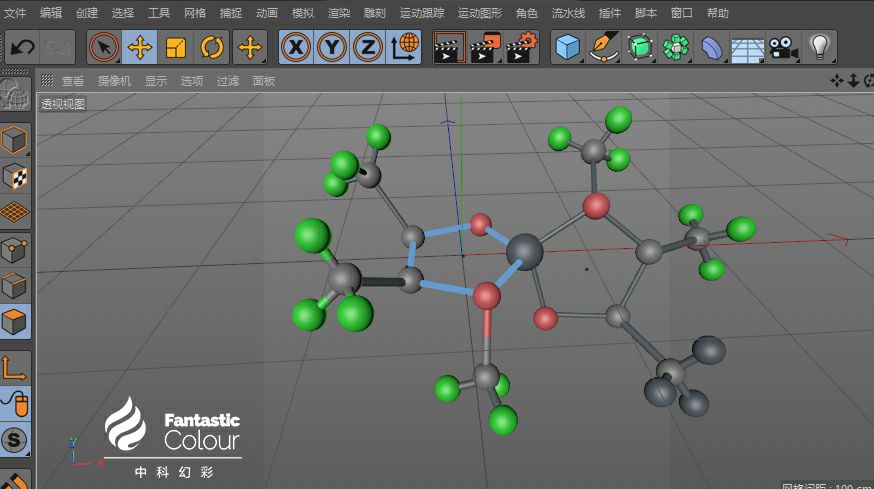Open the viewport 显示 menu
The width and height of the screenshot is (874, 489).
coord(156,81)
